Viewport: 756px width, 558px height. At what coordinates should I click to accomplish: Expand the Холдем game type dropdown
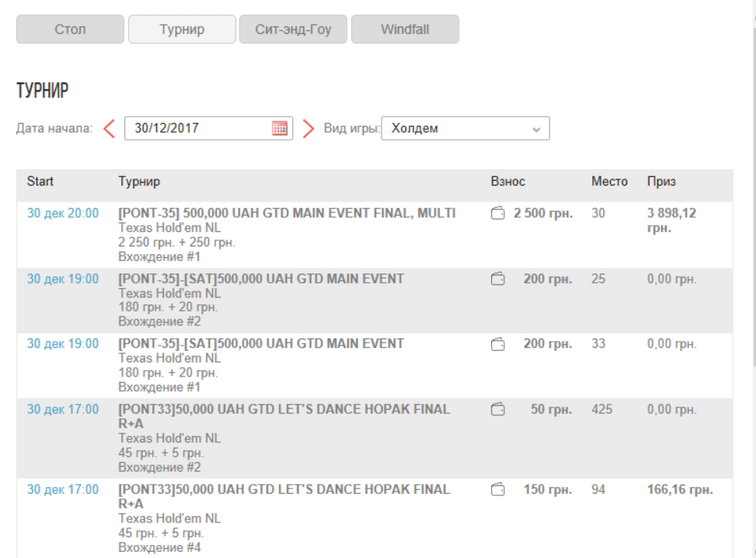(x=465, y=128)
